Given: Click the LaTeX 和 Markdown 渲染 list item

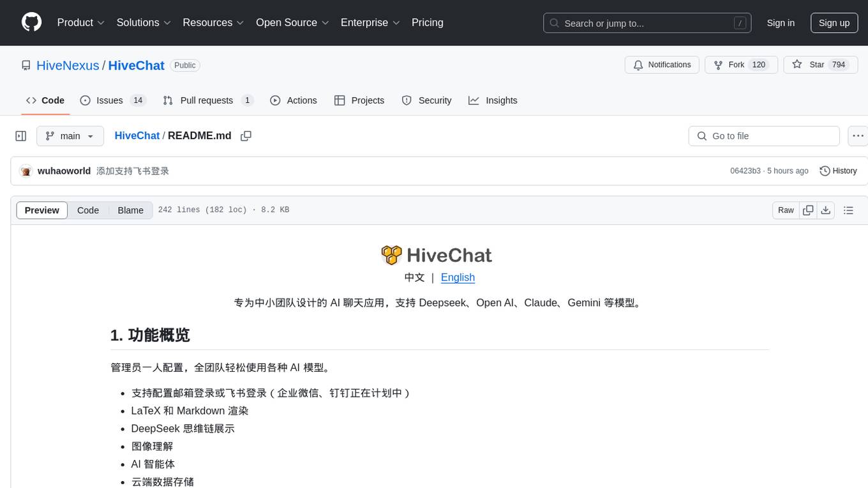Looking at the screenshot, I should tap(190, 411).
